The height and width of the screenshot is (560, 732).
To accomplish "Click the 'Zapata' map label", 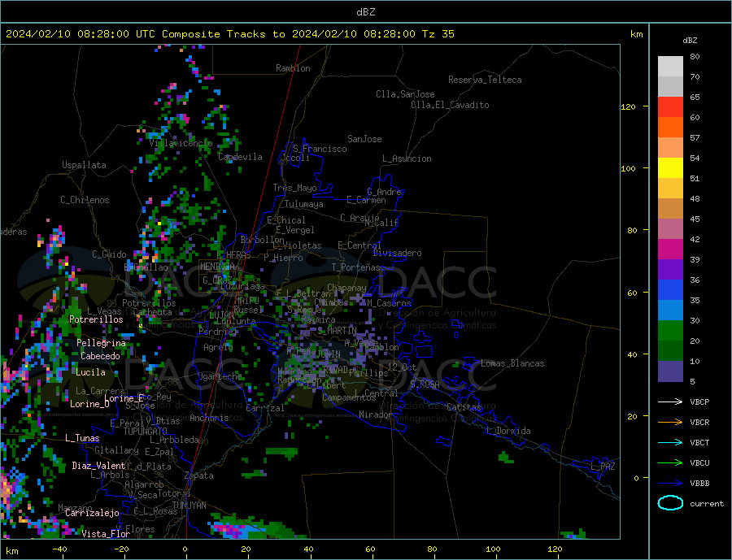I will click(199, 476).
